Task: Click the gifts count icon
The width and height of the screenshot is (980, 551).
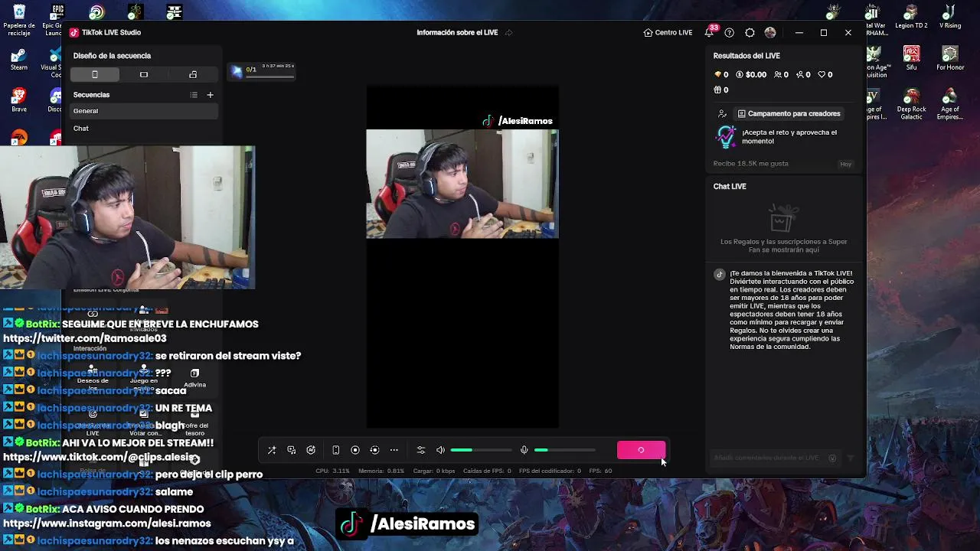Action: click(720, 90)
